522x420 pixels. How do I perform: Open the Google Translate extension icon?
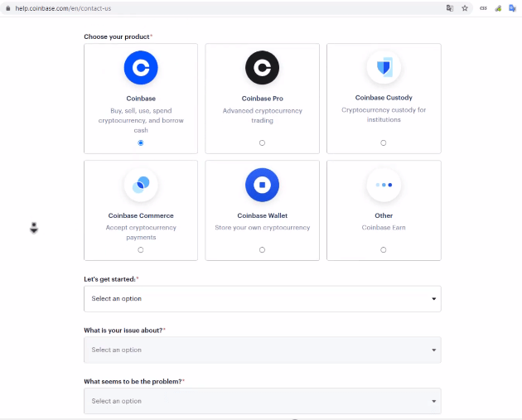(x=512, y=8)
